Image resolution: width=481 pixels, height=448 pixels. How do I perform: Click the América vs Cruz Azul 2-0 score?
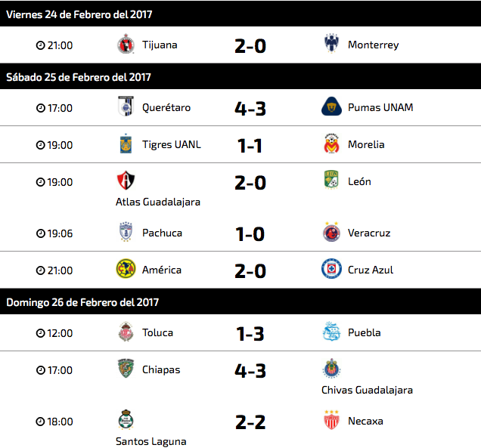(250, 270)
